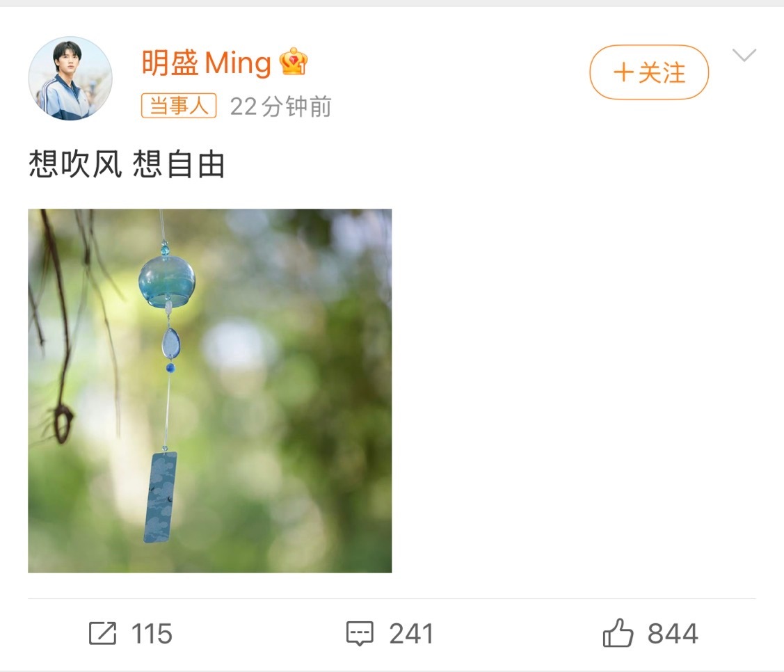Click the 844 likes count
Image resolution: width=784 pixels, height=672 pixels.
pos(673,634)
